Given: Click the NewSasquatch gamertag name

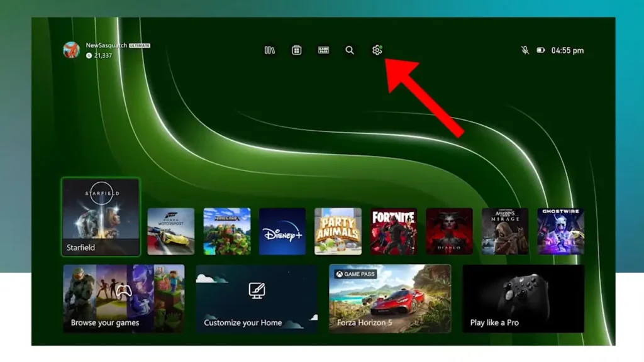Looking at the screenshot, I should point(106,45).
